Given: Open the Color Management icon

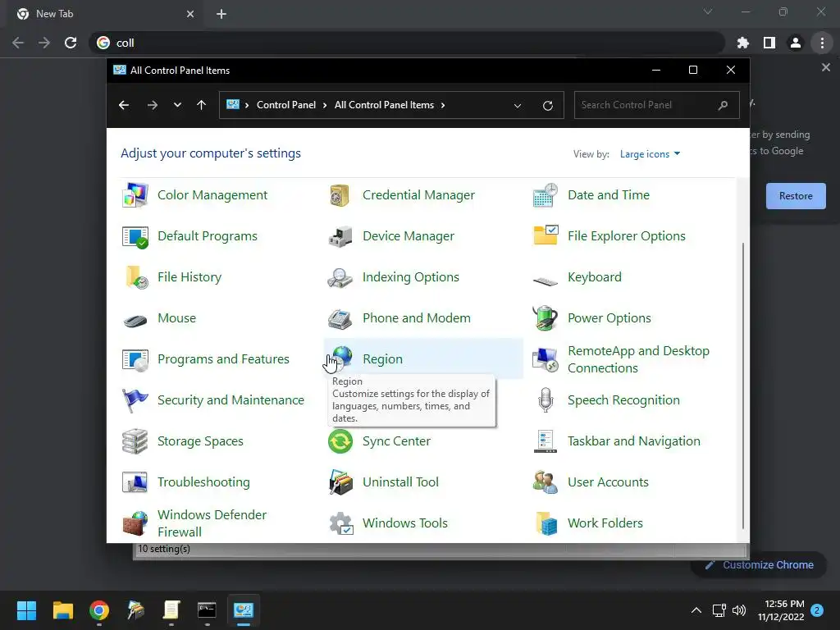Looking at the screenshot, I should coord(135,195).
